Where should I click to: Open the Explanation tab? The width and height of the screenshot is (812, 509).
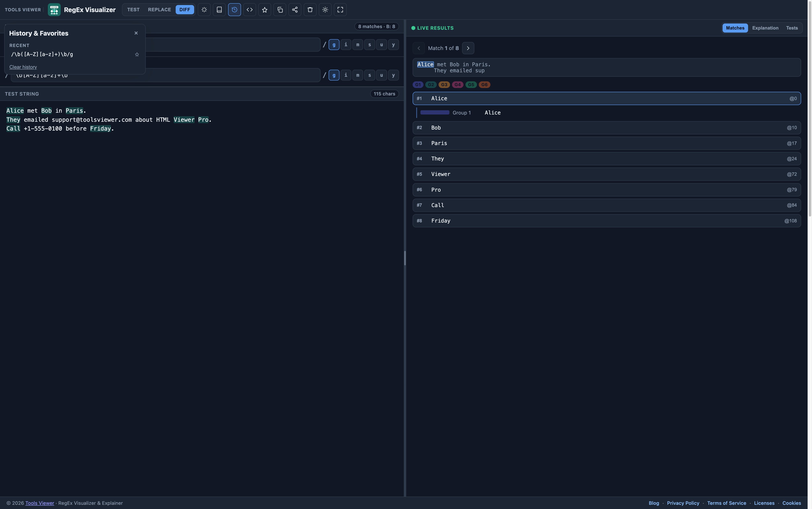(x=765, y=28)
